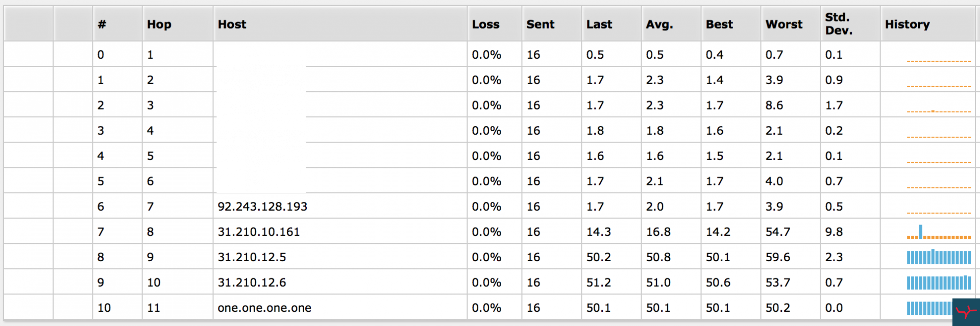Image resolution: width=980 pixels, height=326 pixels.
Task: Click the red branch icon in the corner
Action: (966, 312)
